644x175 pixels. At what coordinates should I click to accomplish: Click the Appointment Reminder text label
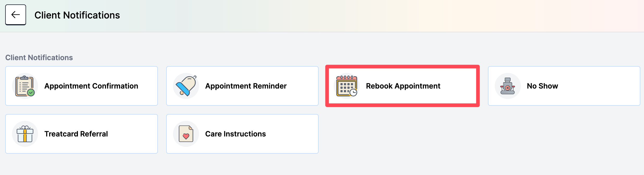246,86
